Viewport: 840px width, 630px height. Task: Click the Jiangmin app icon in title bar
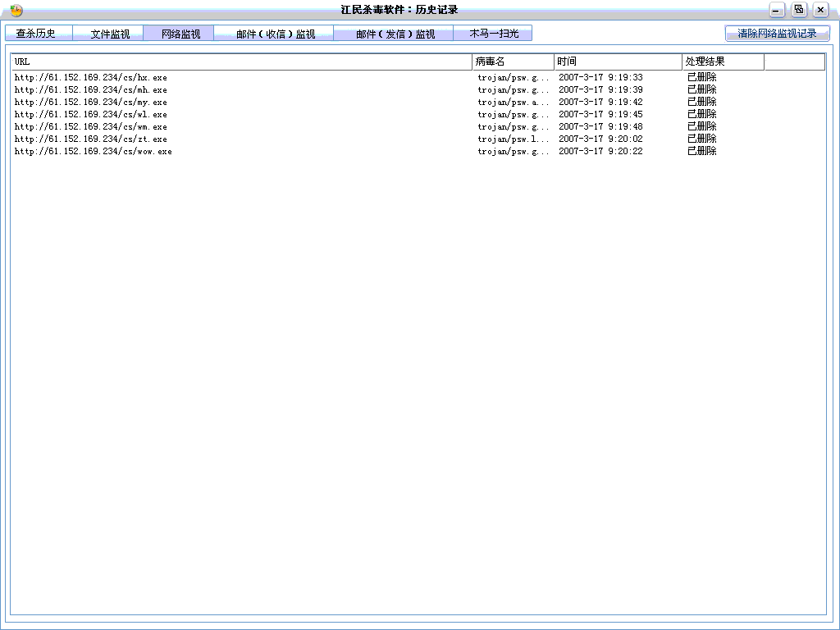tap(16, 10)
